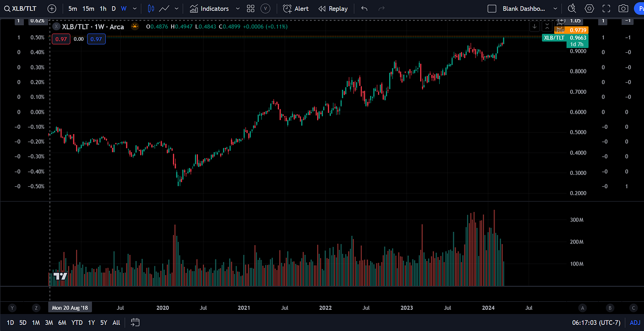Click the circled V icon in toolbar

[265, 8]
